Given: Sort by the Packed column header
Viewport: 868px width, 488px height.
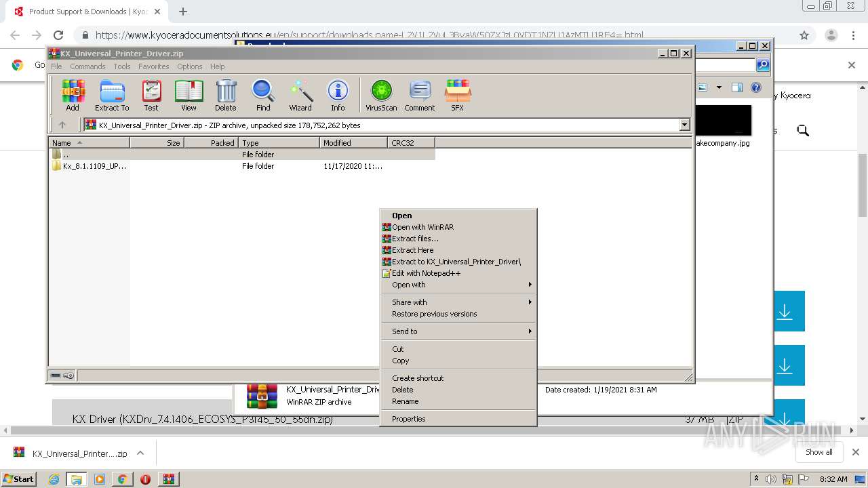Looking at the screenshot, I should pyautogui.click(x=211, y=142).
